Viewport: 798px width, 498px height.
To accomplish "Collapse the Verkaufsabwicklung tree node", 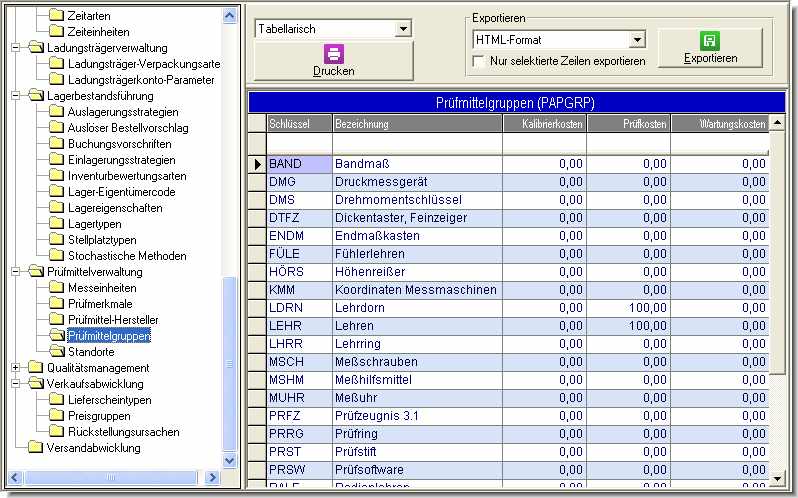I will 16,384.
